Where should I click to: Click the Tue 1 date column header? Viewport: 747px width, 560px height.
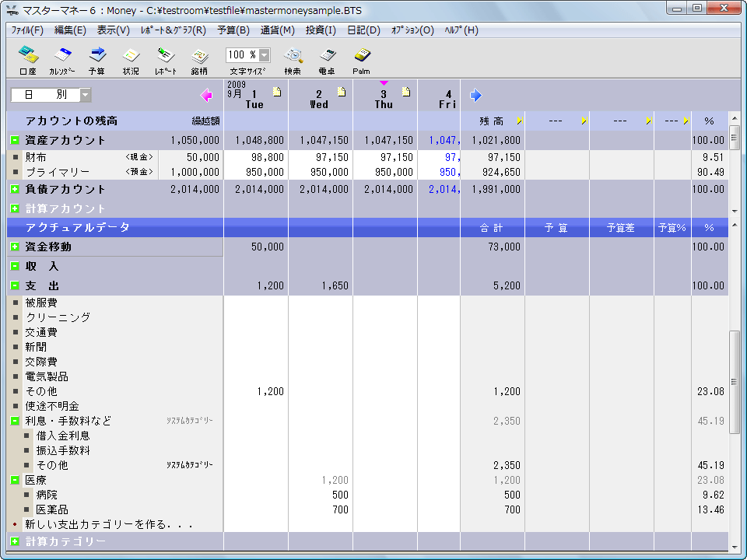click(256, 95)
